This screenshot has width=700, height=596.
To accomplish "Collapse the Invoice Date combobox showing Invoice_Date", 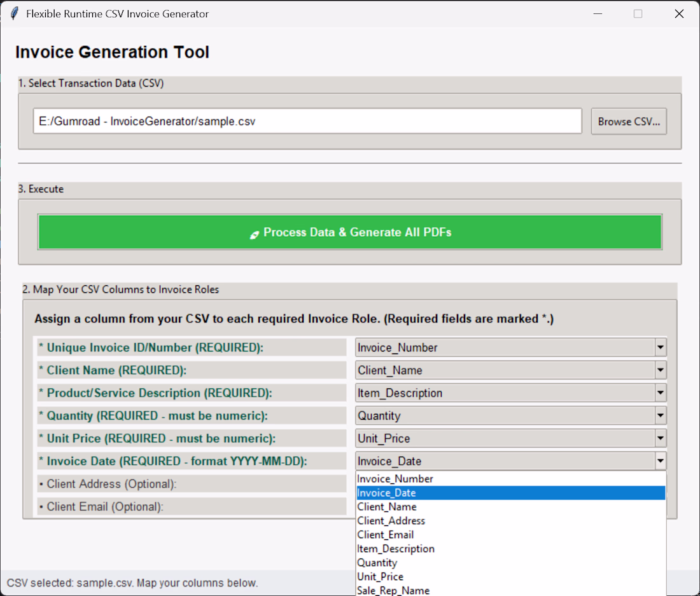I will click(660, 461).
